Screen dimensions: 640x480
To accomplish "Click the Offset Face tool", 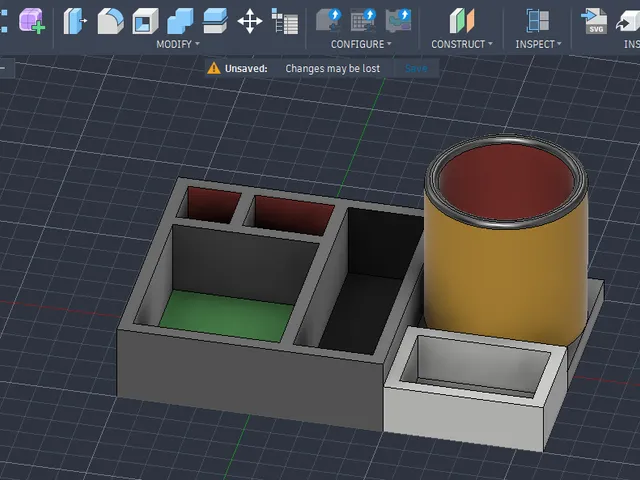I will (x=215, y=21).
